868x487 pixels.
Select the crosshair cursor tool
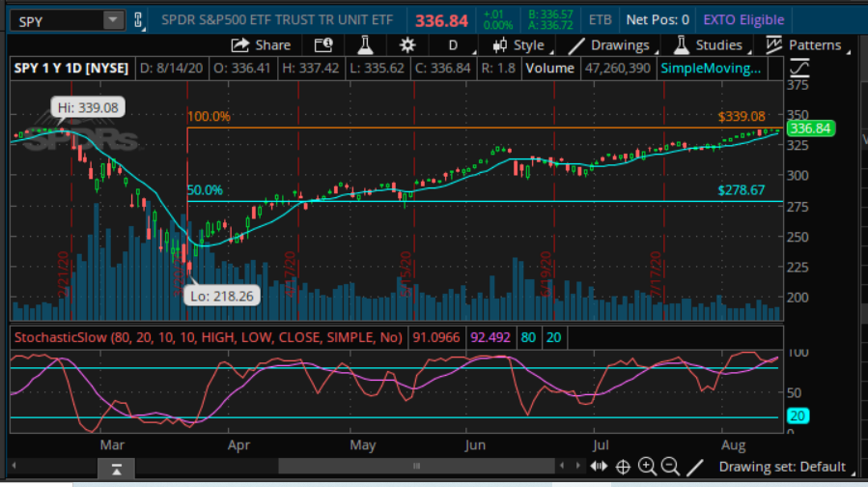click(x=623, y=467)
